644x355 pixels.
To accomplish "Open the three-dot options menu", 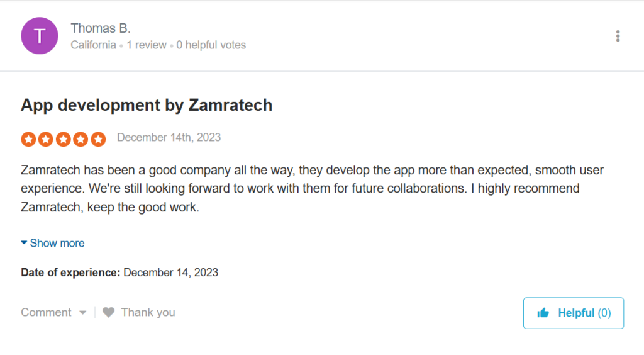I will click(x=618, y=36).
